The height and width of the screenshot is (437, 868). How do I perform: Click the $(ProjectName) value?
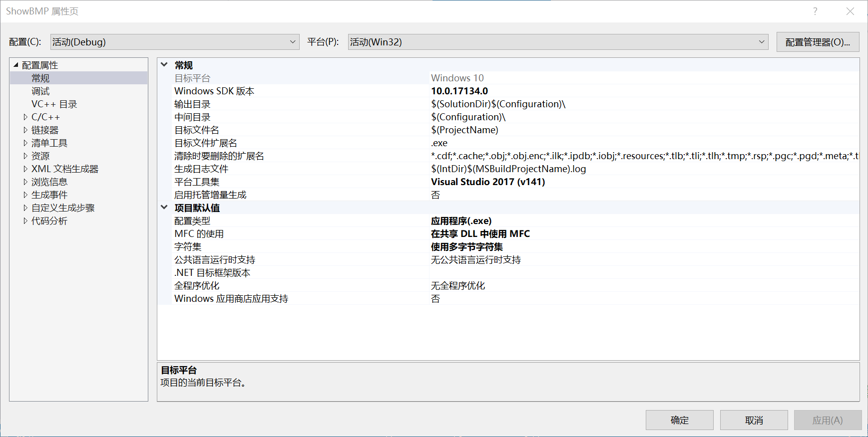[464, 130]
